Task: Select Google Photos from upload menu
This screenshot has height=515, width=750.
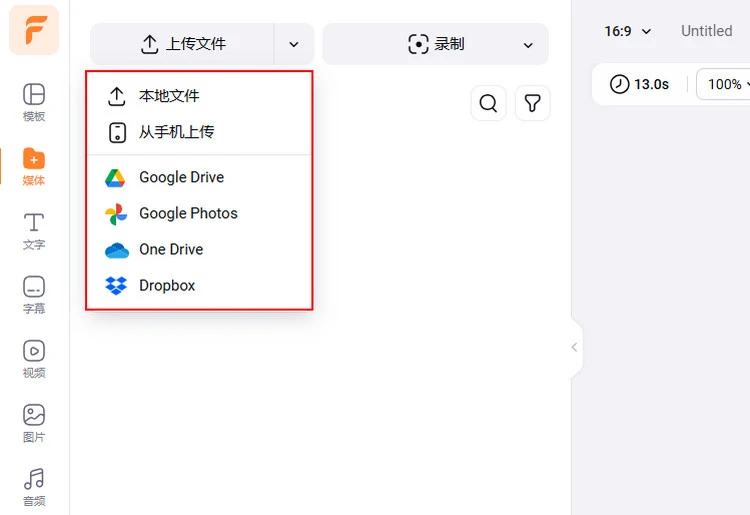Action: click(199, 213)
